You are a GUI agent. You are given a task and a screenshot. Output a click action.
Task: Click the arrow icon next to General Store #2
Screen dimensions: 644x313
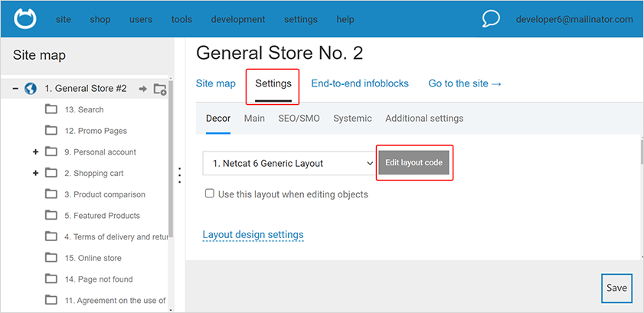[x=143, y=89]
